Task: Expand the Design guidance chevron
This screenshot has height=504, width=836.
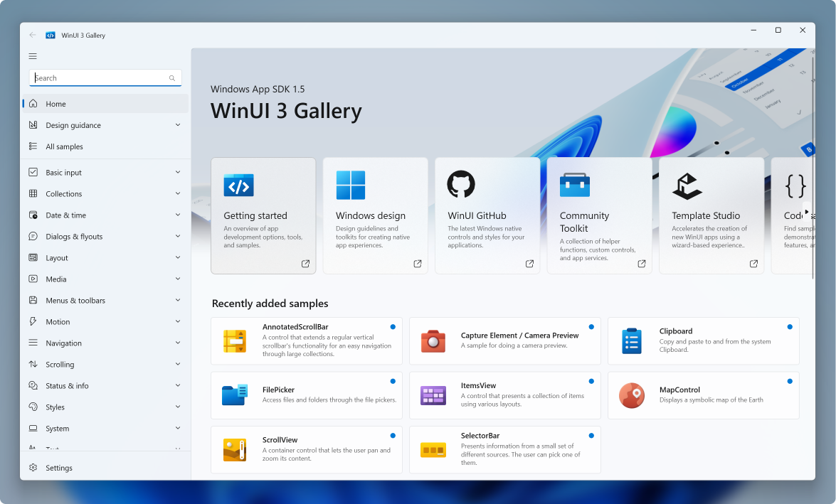Action: click(x=178, y=124)
